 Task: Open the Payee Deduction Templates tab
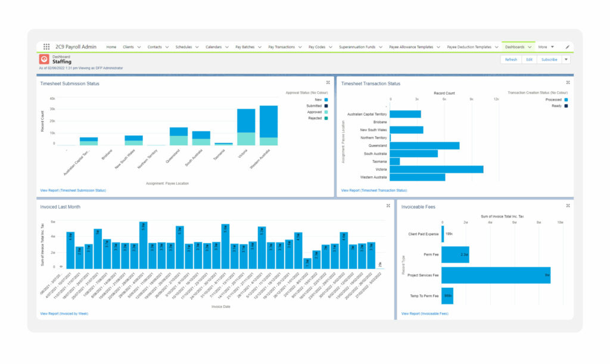click(469, 47)
